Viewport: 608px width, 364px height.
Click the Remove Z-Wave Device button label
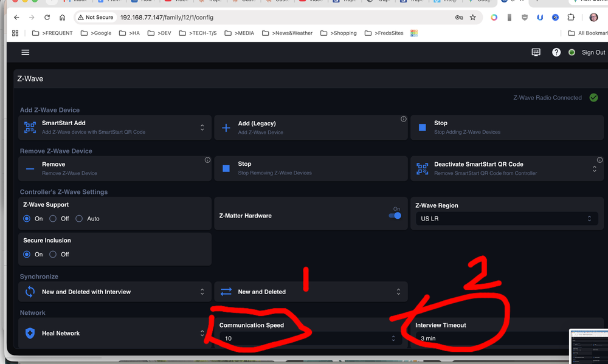coord(54,164)
